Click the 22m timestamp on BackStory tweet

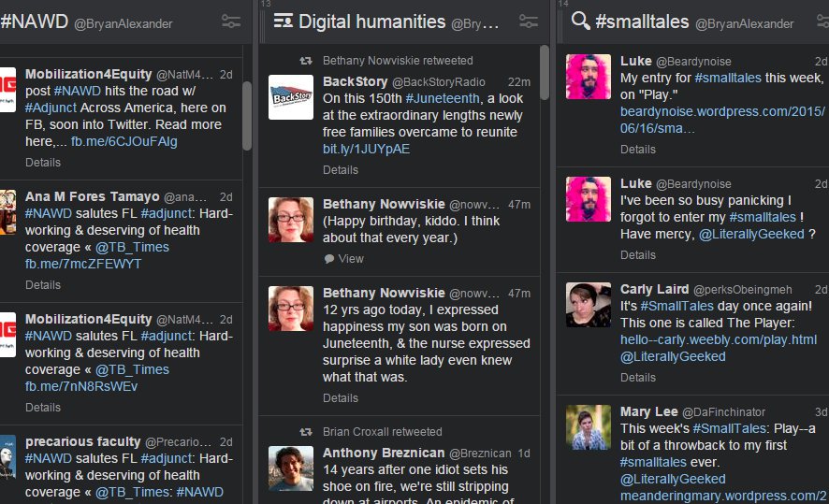pos(518,82)
